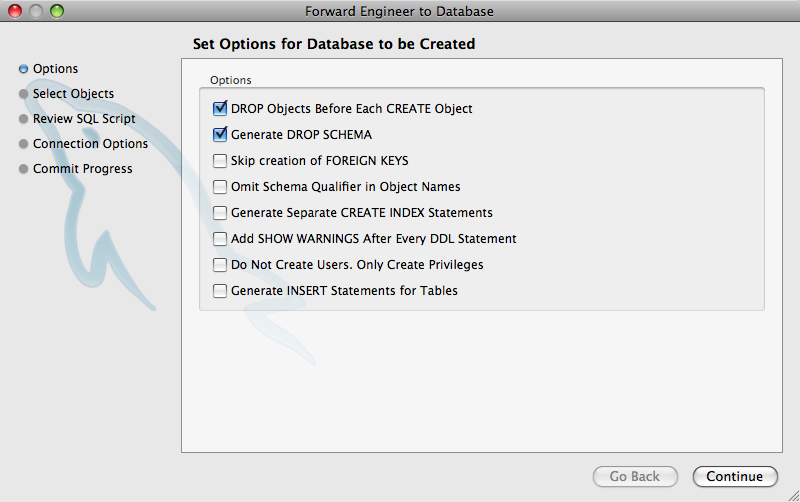The image size is (800, 502).
Task: Enable Generate INSERT Statements for Tables
Action: (x=220, y=291)
